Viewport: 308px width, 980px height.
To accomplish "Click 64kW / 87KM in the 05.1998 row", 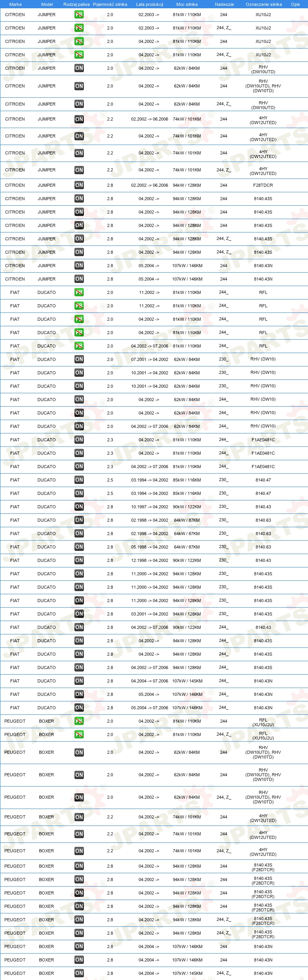I will click(x=187, y=547).
